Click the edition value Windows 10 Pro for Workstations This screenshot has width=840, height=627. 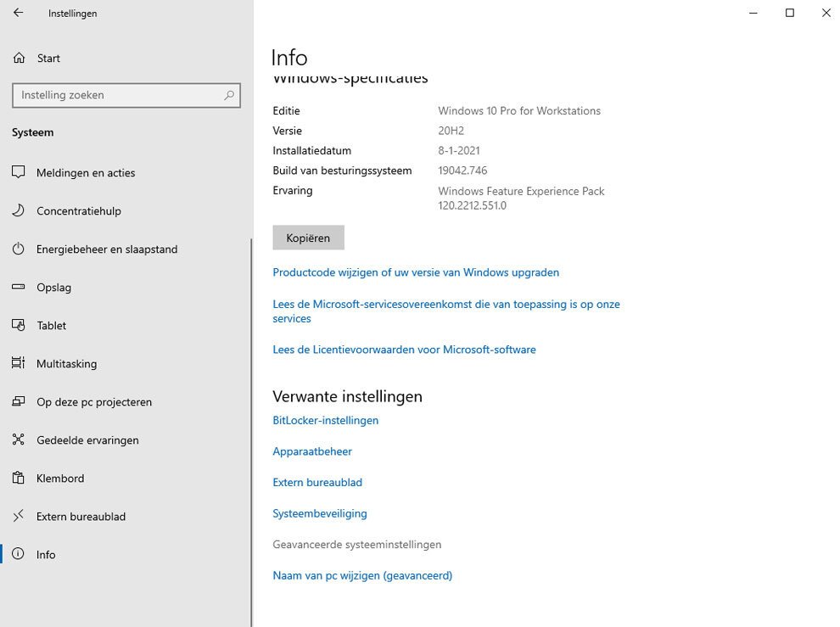[x=519, y=111]
